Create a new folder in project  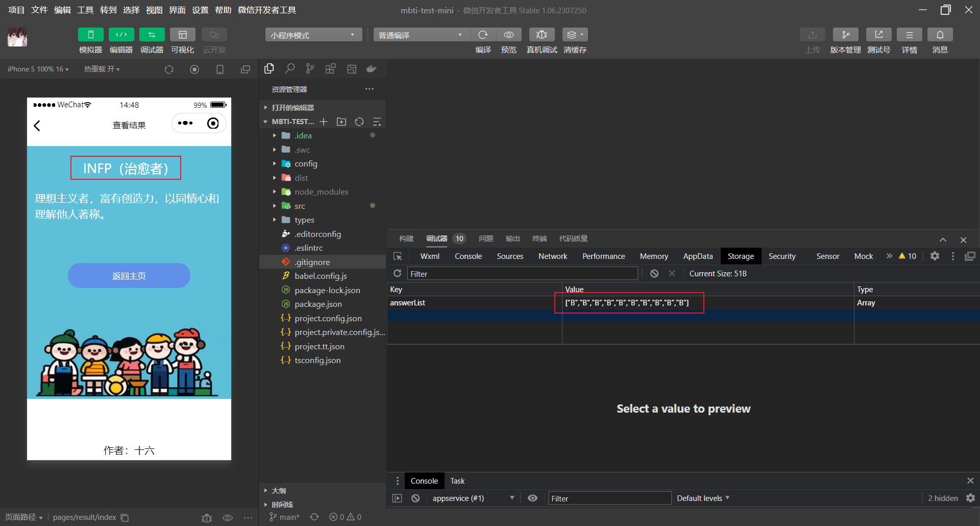coord(341,122)
